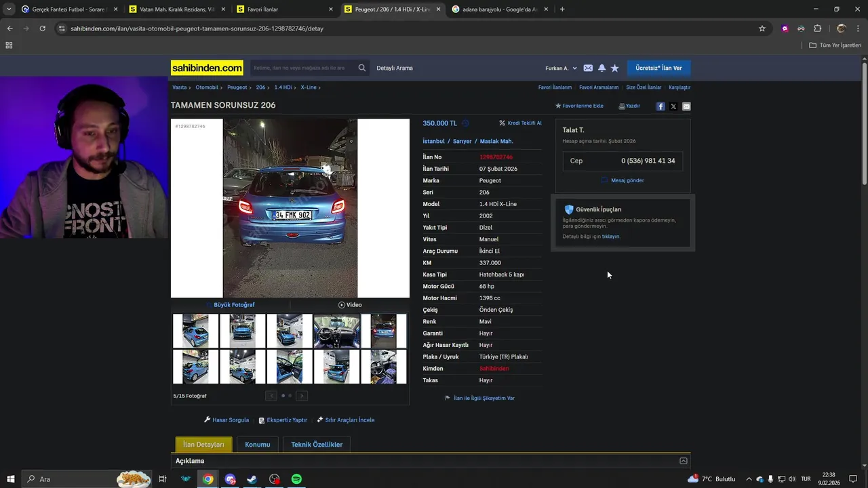Open İlan ile İlgili Şikayetim Var
The image size is (868, 488).
click(479, 399)
